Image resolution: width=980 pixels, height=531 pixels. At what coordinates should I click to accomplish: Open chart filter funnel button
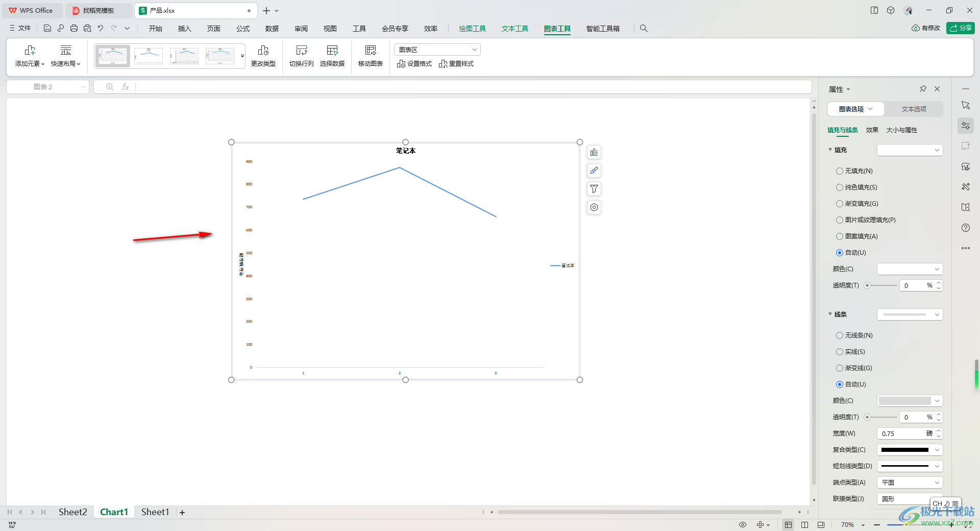coord(594,189)
